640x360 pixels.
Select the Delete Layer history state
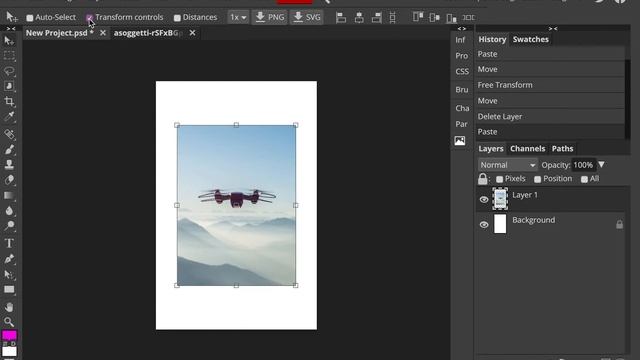pos(550,116)
